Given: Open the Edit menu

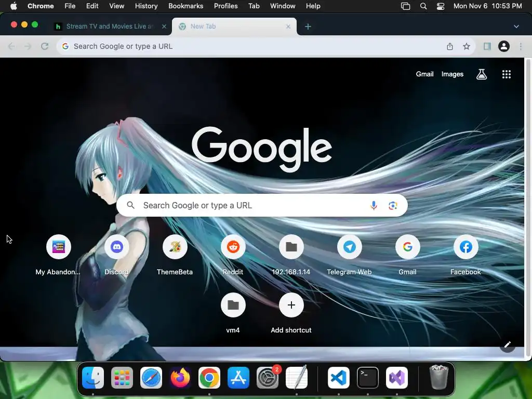Looking at the screenshot, I should point(92,6).
